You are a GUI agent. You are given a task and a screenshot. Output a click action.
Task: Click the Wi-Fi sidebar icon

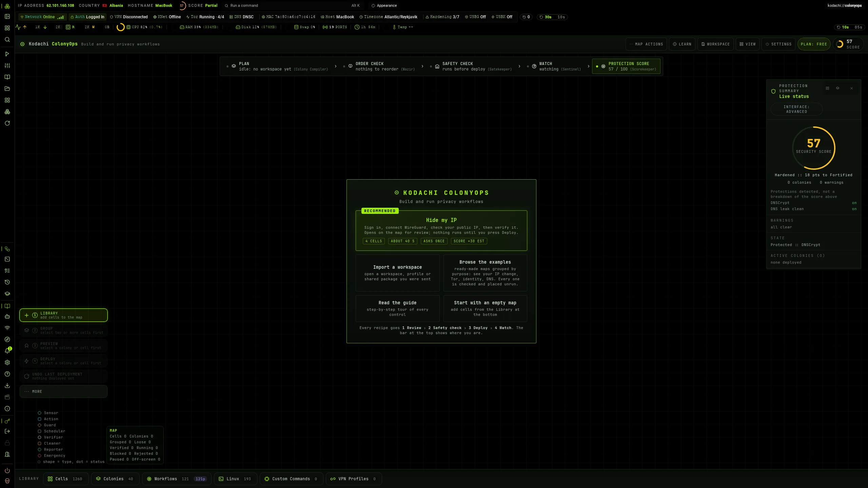click(x=7, y=328)
